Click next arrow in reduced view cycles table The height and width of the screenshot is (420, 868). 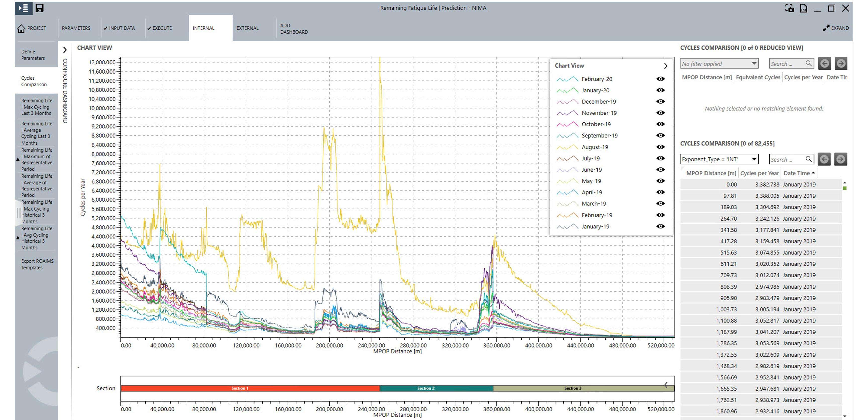pos(841,64)
